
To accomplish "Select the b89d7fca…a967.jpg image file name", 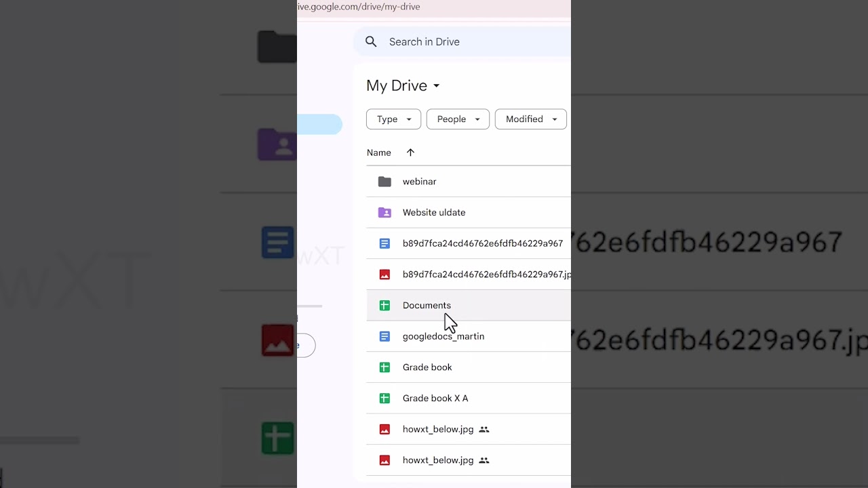I will 487,274.
